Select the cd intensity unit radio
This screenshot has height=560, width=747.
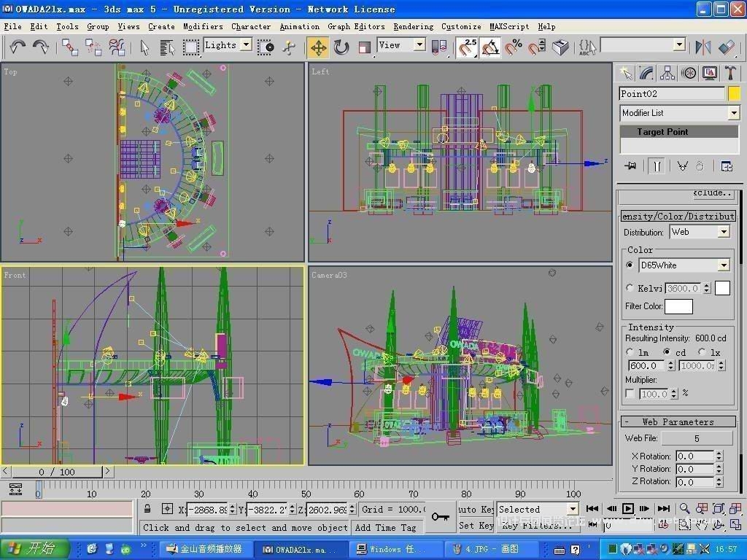667,352
